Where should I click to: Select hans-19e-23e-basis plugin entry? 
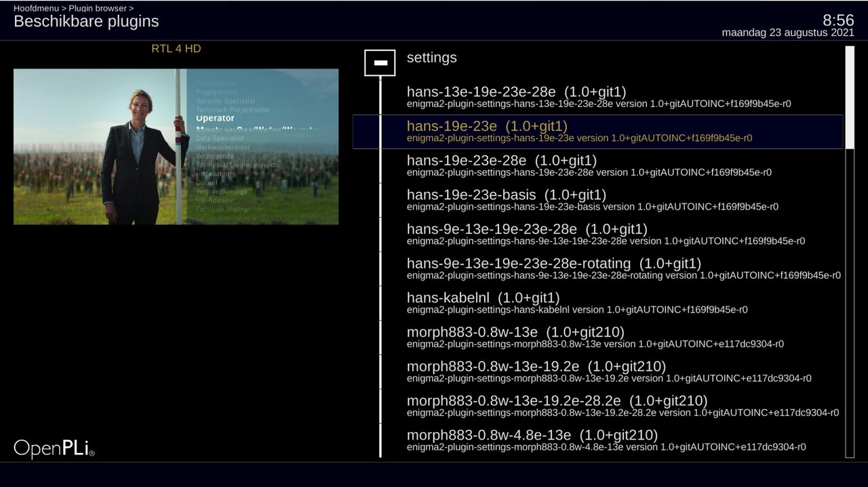pyautogui.click(x=597, y=200)
